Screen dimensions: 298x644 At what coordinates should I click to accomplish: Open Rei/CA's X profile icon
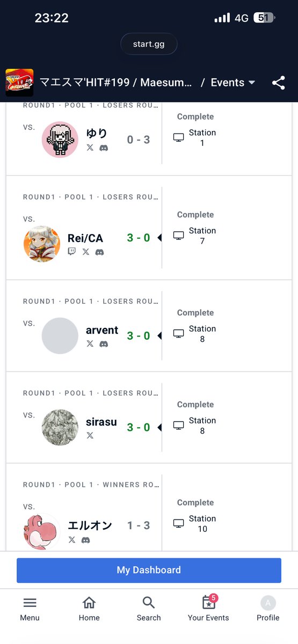86,252
